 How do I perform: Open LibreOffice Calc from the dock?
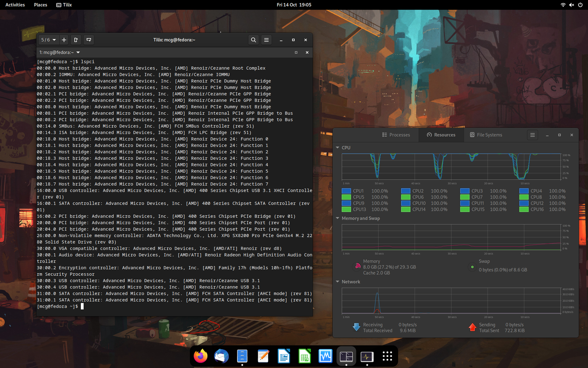(305, 356)
